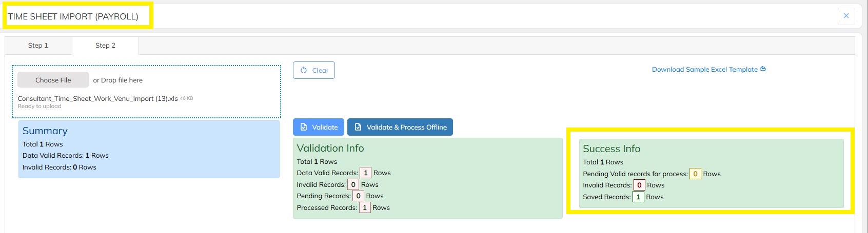The height and width of the screenshot is (233, 868).
Task: Click the 'or Drop file here' text
Action: point(118,80)
